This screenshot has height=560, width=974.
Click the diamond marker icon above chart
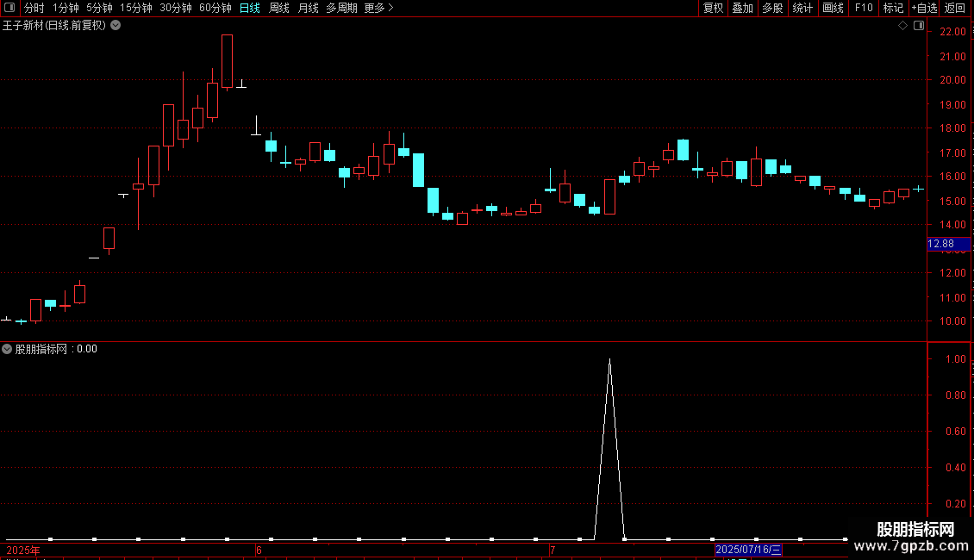click(902, 26)
